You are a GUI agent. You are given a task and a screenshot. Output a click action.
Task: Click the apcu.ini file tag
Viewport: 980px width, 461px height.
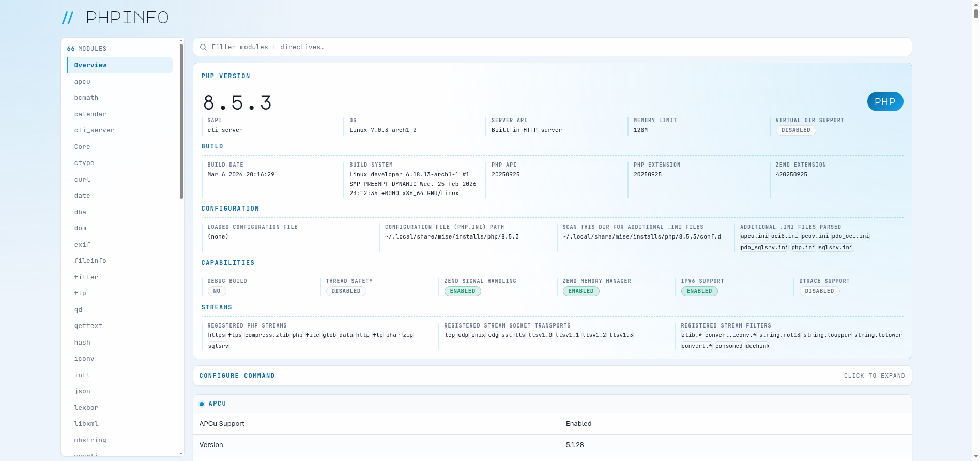pos(754,236)
